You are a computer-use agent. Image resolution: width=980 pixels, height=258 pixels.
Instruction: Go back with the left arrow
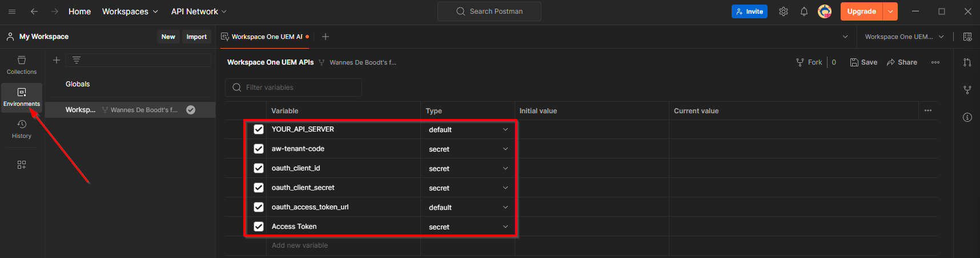pyautogui.click(x=34, y=11)
